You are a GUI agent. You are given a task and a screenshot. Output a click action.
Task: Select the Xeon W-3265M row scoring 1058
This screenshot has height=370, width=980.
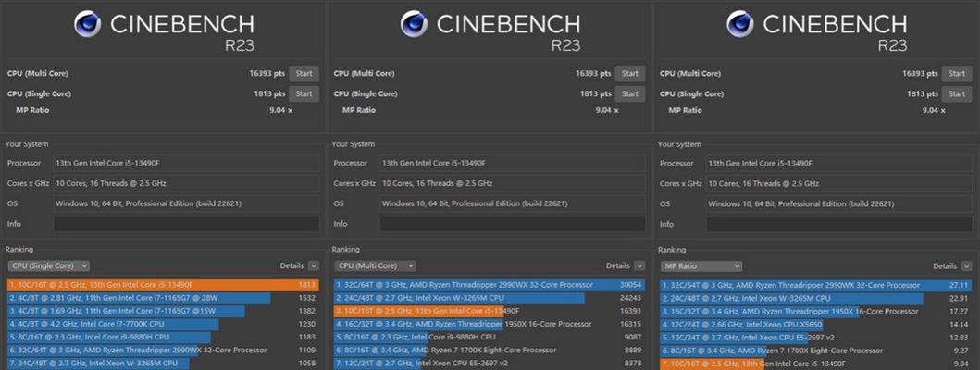pyautogui.click(x=163, y=364)
